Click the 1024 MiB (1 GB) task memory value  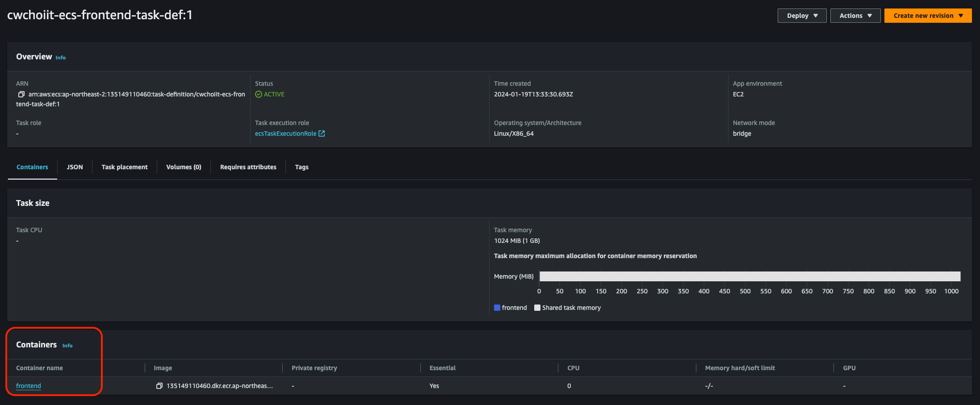[x=517, y=241]
